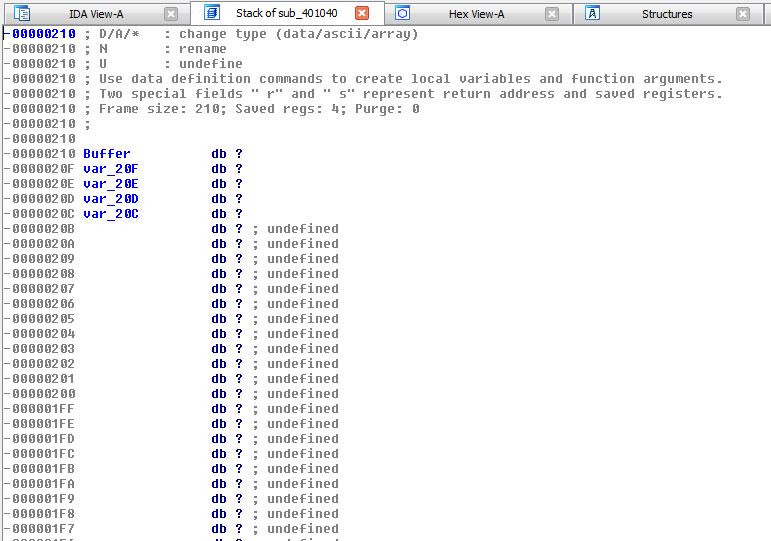Click the Structures tab icon
The width and height of the screenshot is (771, 541).
coord(592,14)
